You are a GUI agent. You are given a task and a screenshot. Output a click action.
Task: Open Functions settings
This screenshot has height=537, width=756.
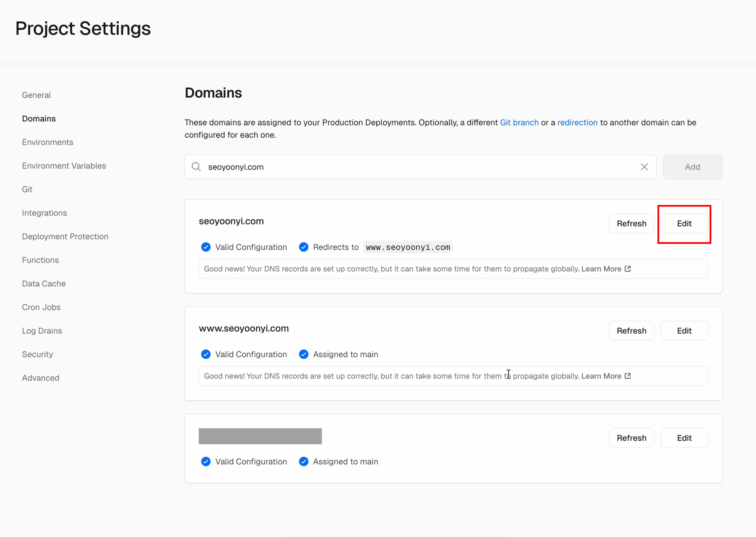40,260
